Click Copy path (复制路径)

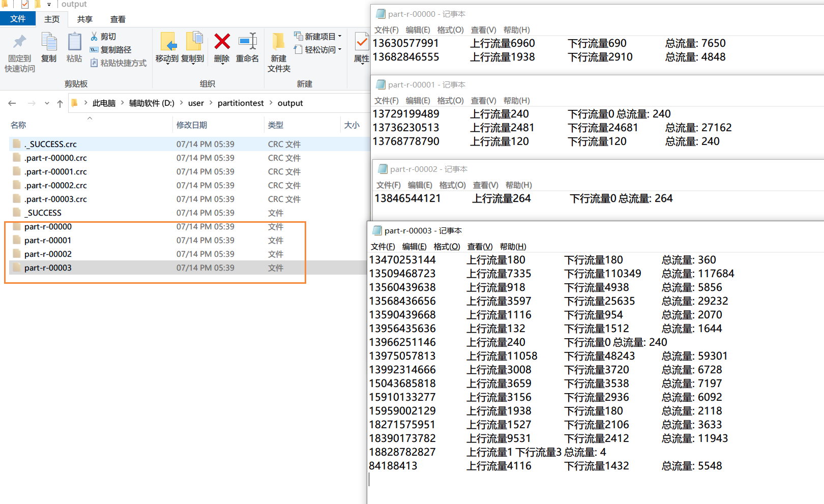110,50
